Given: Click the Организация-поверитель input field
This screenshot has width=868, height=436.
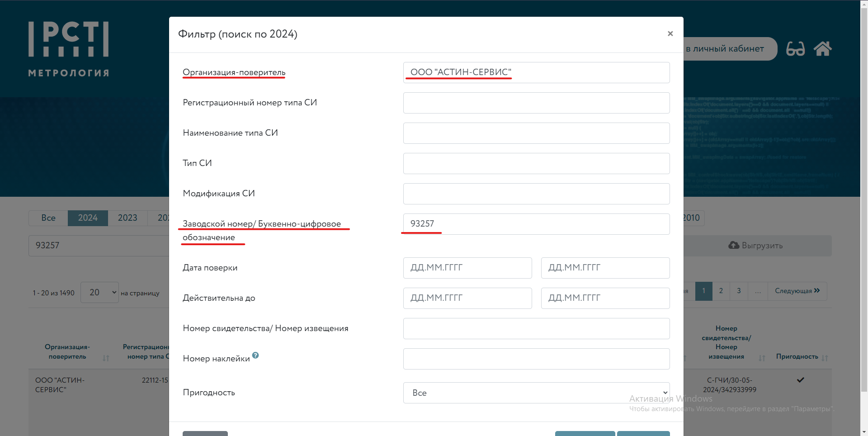Looking at the screenshot, I should point(536,72).
